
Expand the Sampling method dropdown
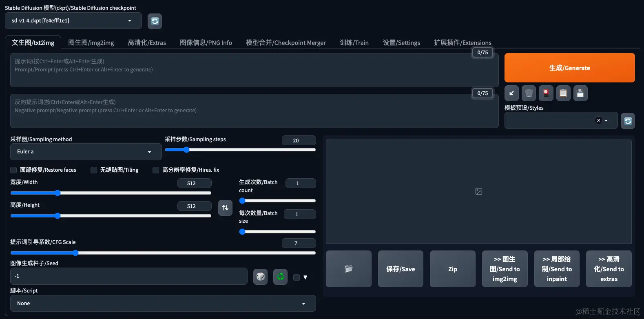86,152
